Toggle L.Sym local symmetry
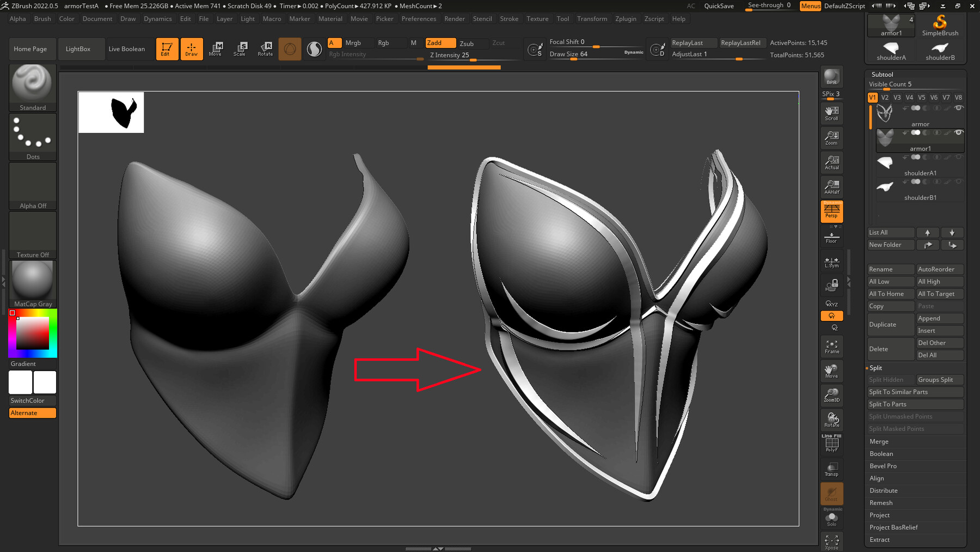Viewport: 980px width, 552px height. click(x=831, y=262)
